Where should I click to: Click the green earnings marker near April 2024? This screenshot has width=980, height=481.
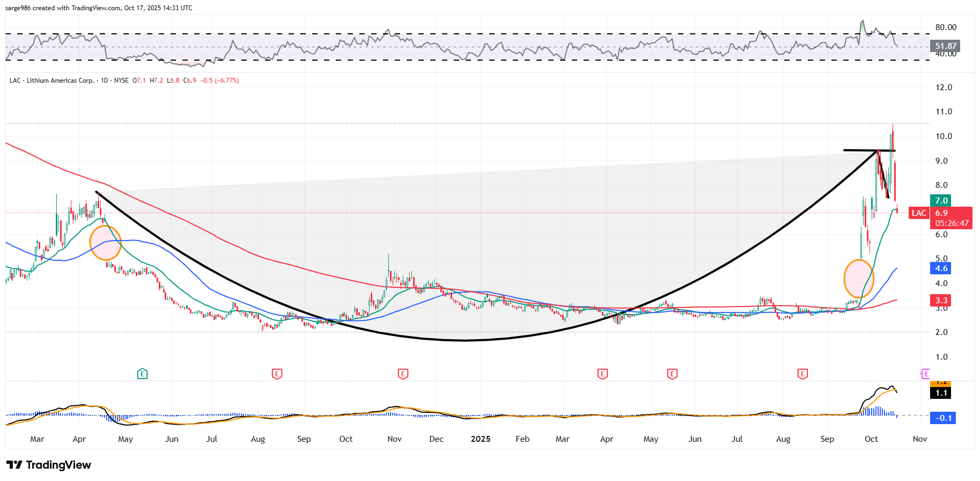pos(142,374)
